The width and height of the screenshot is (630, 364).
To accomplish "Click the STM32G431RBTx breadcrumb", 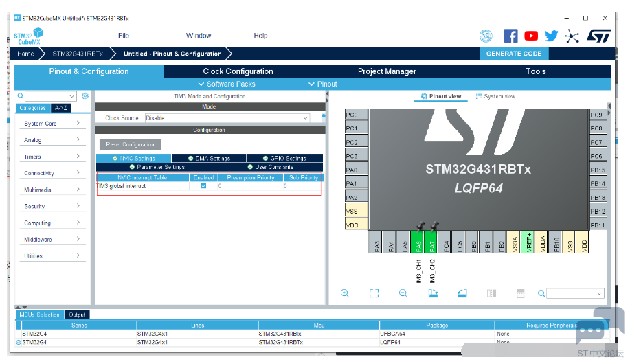I will (78, 54).
